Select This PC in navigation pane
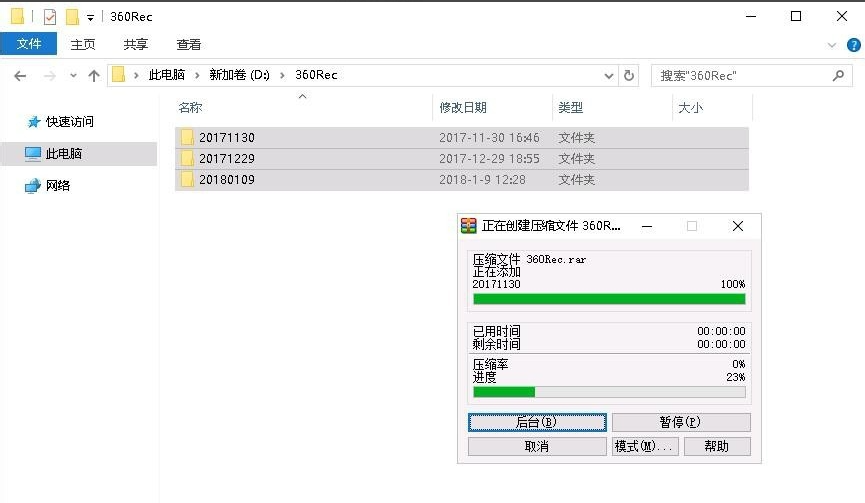Screen dimensions: 865x503 [x=64, y=154]
